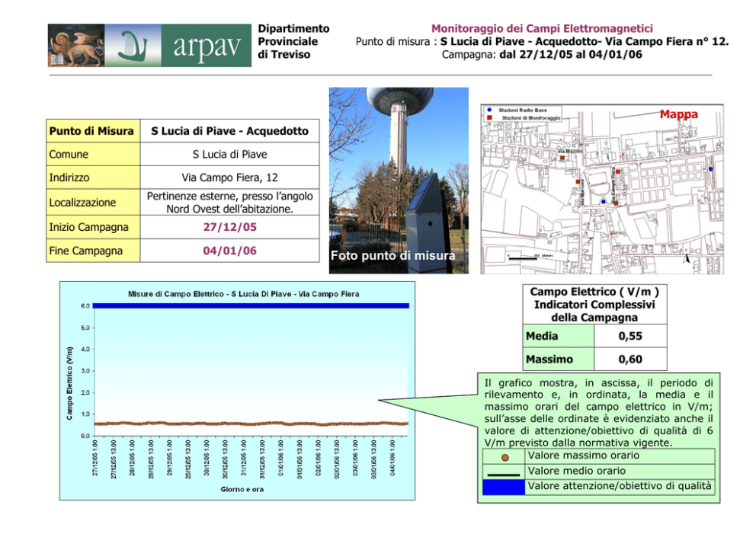Click the end date 04/01/06 in the table
The width and height of the screenshot is (756, 534).
tap(229, 251)
